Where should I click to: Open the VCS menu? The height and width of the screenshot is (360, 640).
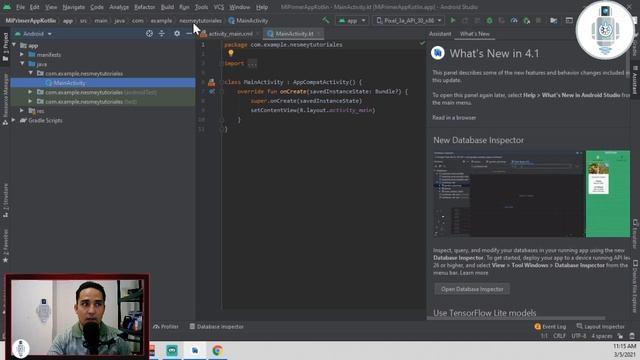pos(219,7)
